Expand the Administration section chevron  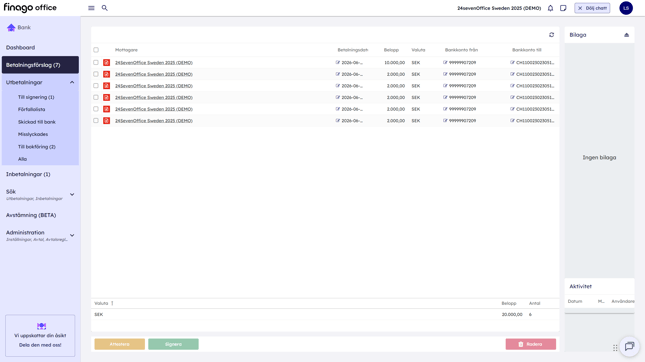[72, 235]
